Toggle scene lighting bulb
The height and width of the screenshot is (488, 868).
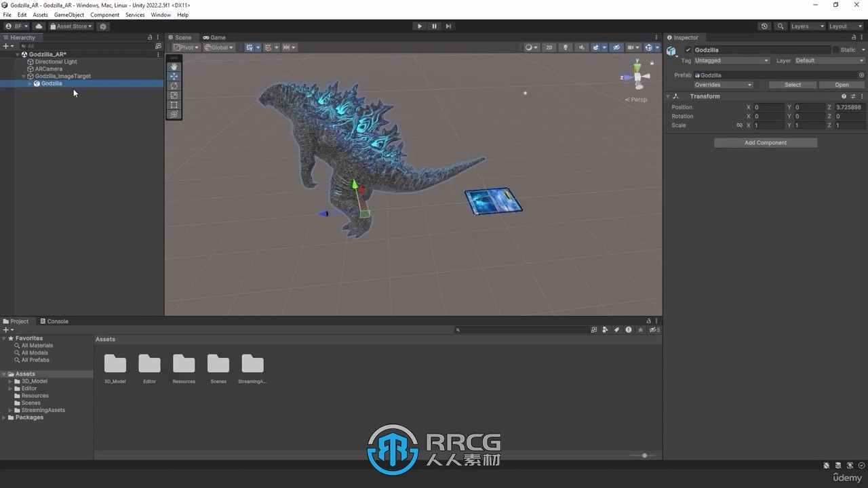pos(565,47)
